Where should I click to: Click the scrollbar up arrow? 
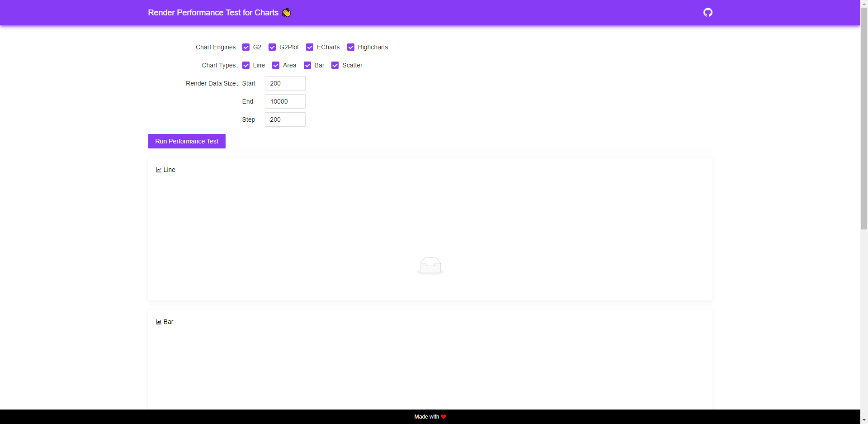(864, 4)
